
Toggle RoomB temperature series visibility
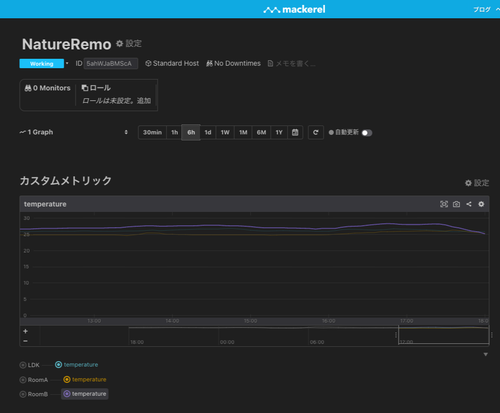85,394
